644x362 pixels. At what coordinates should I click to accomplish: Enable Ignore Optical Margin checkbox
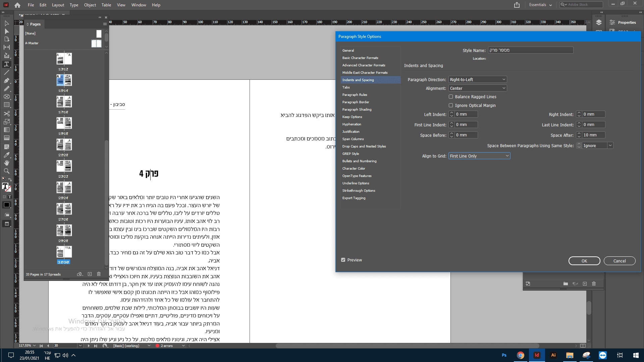[x=451, y=106]
